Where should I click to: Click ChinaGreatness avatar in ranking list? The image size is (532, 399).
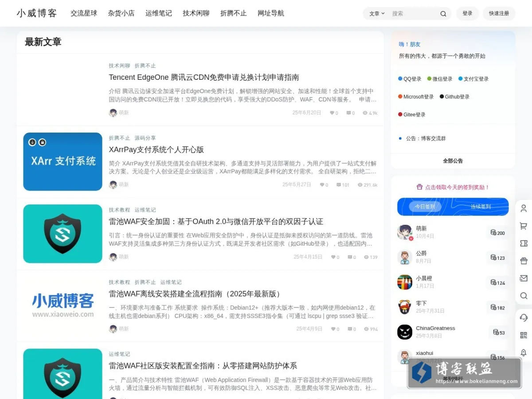pyautogui.click(x=405, y=332)
